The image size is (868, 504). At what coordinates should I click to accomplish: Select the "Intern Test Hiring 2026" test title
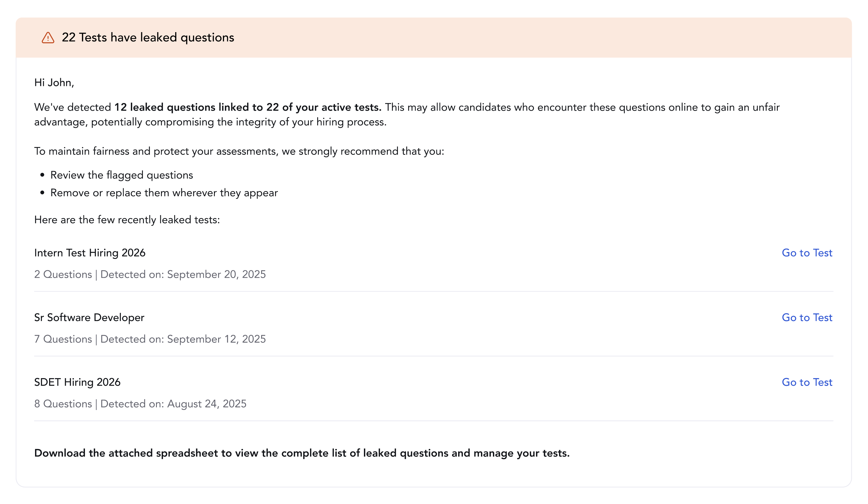click(x=89, y=253)
